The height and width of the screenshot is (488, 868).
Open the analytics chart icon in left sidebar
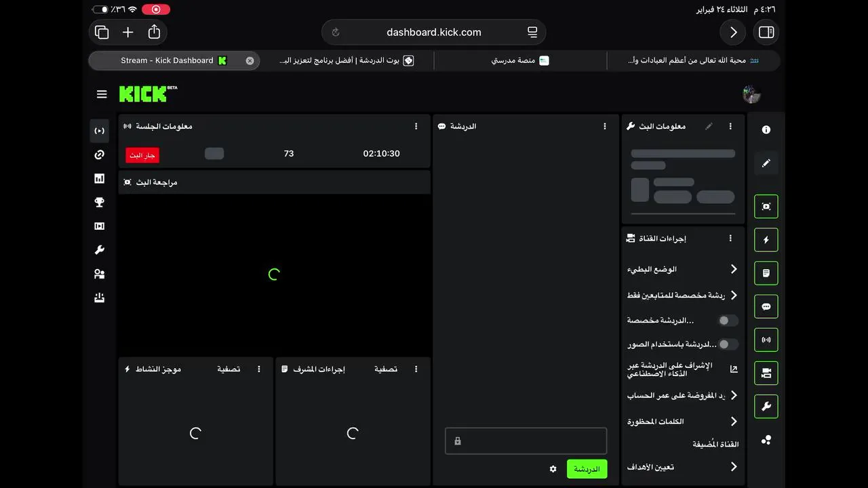(x=100, y=179)
